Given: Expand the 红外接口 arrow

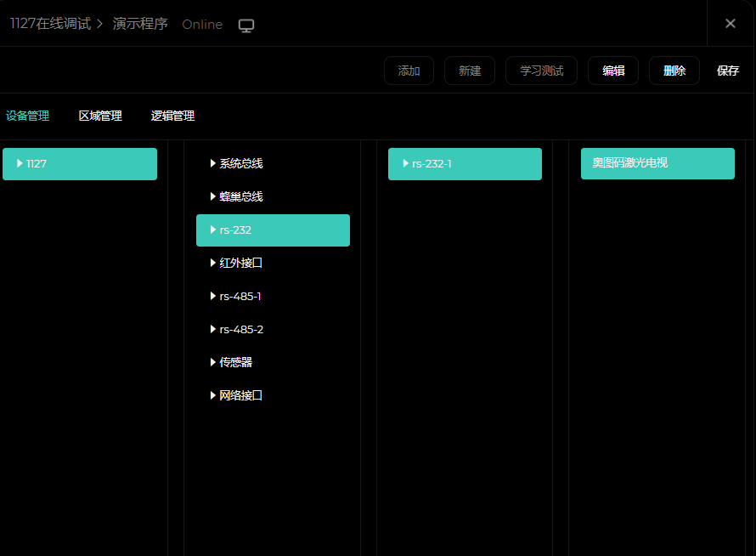Looking at the screenshot, I should coord(212,263).
